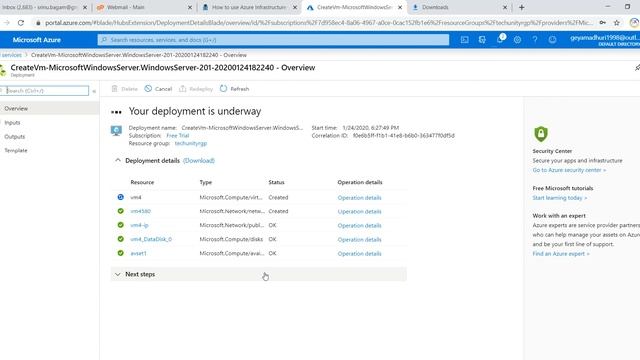Click the green check icon for vm4_DataDisk_0
This screenshot has width=640, height=360.
coord(120,239)
